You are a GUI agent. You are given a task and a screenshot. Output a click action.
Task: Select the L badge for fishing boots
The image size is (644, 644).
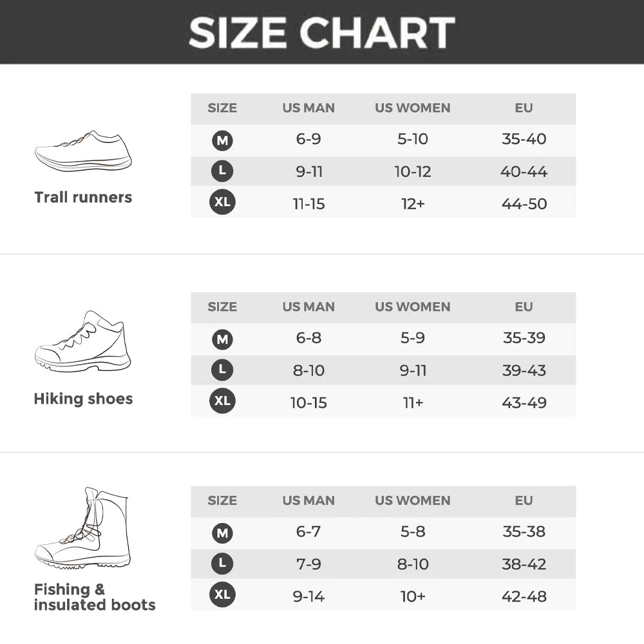(x=222, y=563)
